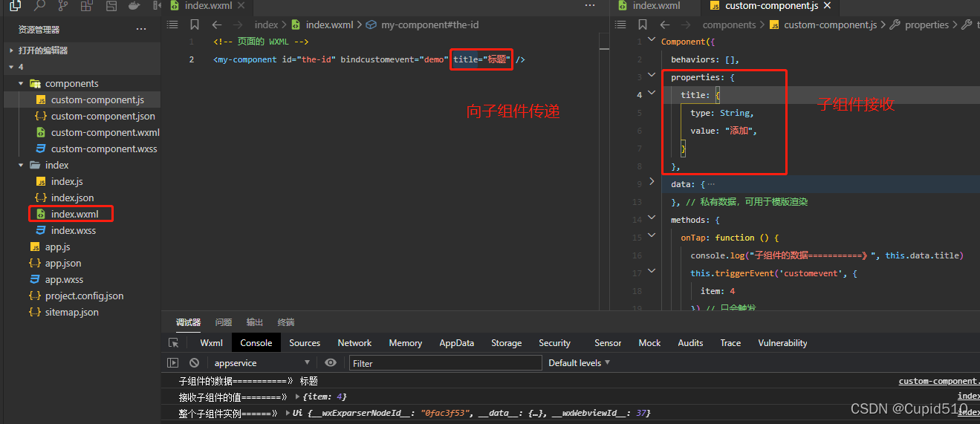Viewport: 980px width, 424px height.
Task: Open the Trace debugger tab
Action: coord(730,343)
